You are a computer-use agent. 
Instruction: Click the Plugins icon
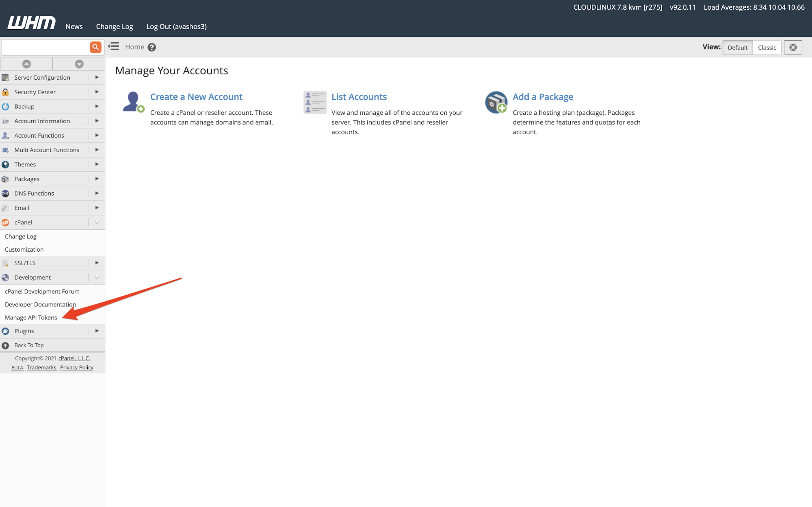pyautogui.click(x=5, y=331)
